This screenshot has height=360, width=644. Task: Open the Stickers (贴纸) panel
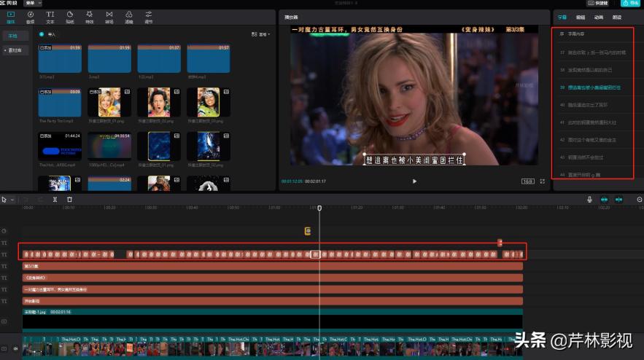coord(70,17)
